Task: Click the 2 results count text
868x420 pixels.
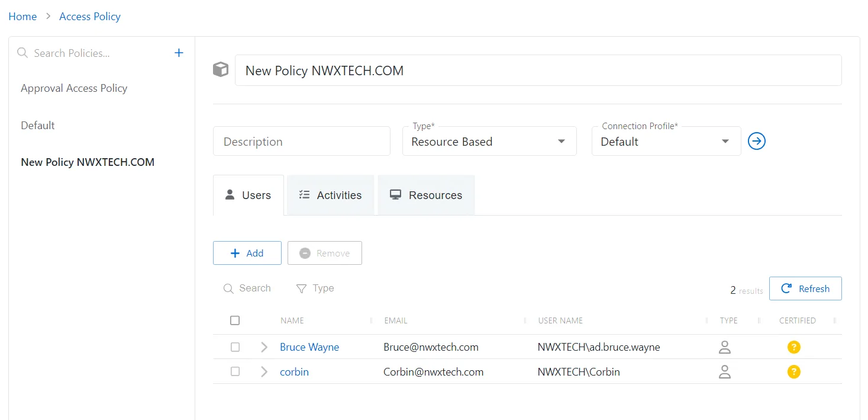Action: [747, 290]
